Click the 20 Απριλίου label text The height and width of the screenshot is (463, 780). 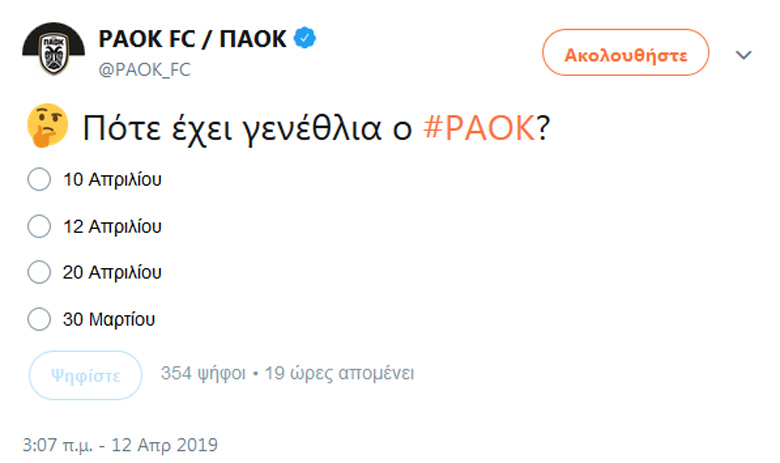pyautogui.click(x=112, y=273)
